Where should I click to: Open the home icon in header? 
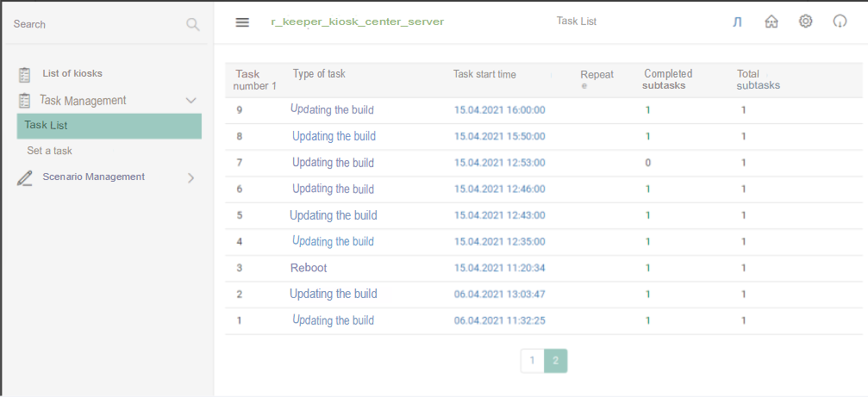(x=771, y=22)
